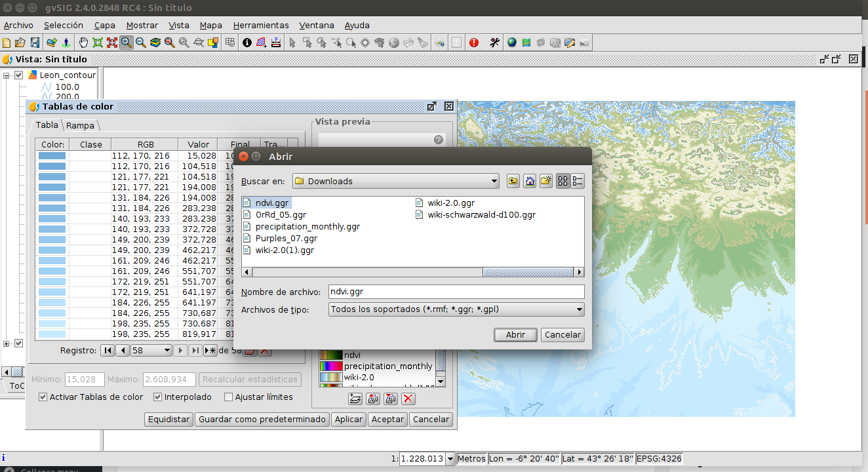This screenshot has width=868, height=472.
Task: Click the Abrir button
Action: point(515,335)
